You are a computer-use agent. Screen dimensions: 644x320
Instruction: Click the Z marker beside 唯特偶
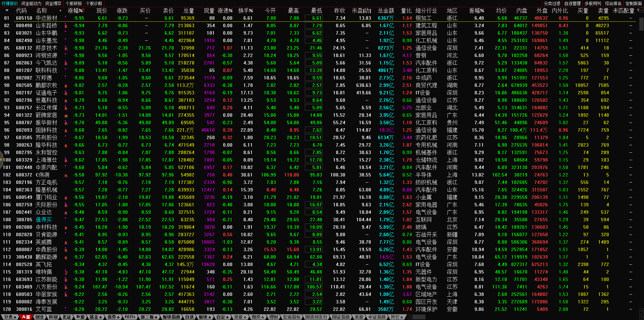click(66, 272)
